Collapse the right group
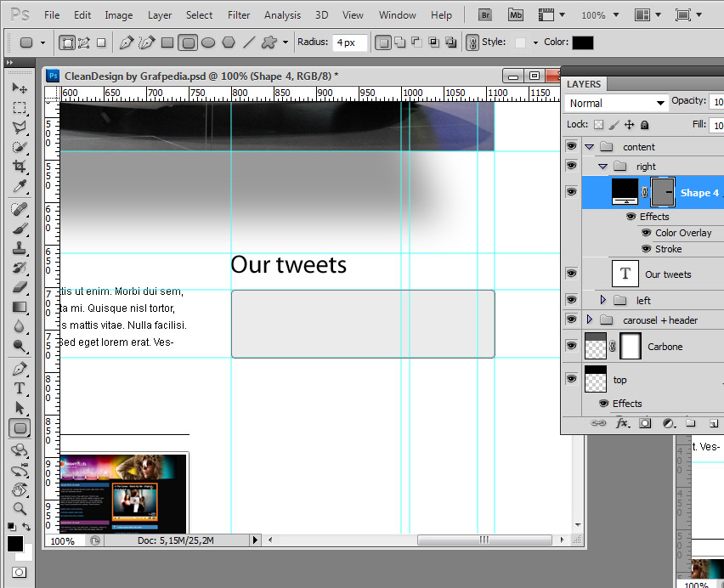The image size is (724, 588). [x=602, y=167]
